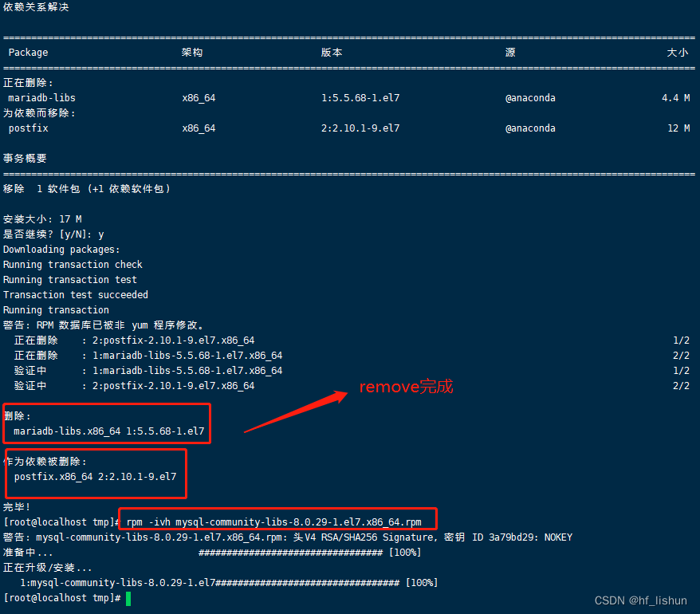Click the 'x86_64' architecture for postfix

pos(199,128)
